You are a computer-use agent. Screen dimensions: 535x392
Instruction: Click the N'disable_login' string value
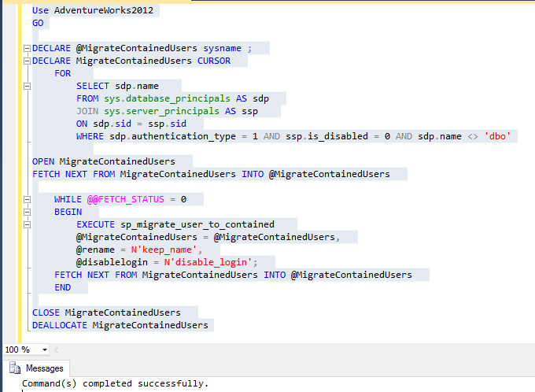[x=208, y=262]
